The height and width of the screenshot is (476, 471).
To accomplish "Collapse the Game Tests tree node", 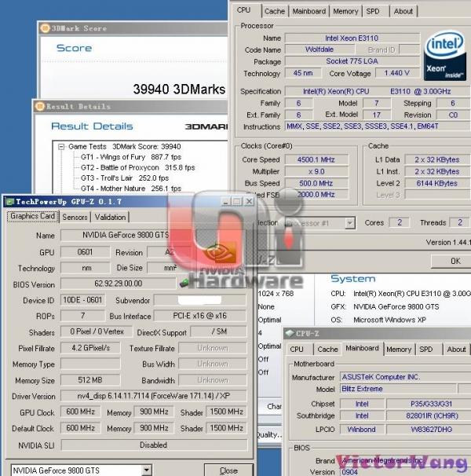I will [61, 147].
